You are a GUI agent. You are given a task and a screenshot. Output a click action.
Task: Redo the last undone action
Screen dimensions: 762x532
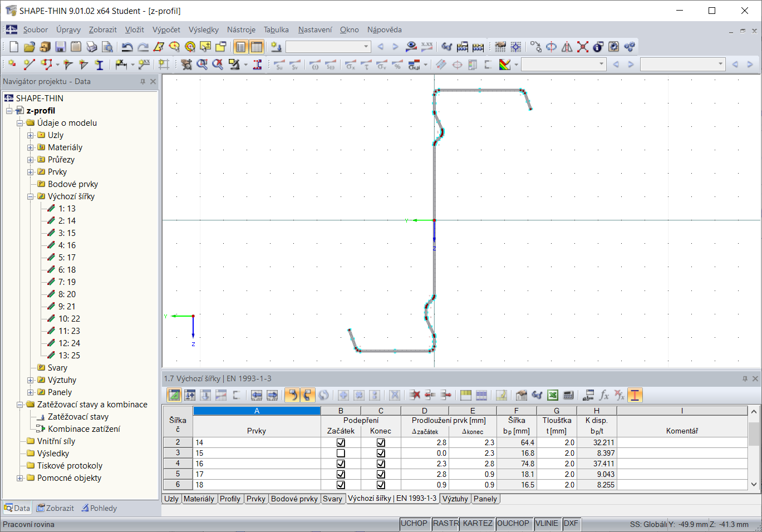pyautogui.click(x=143, y=47)
